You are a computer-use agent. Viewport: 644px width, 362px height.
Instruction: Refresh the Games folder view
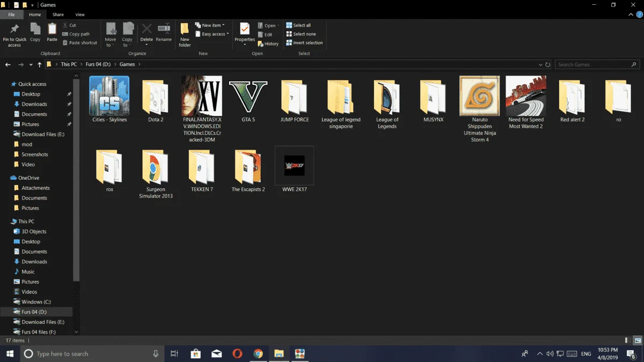pyautogui.click(x=547, y=64)
